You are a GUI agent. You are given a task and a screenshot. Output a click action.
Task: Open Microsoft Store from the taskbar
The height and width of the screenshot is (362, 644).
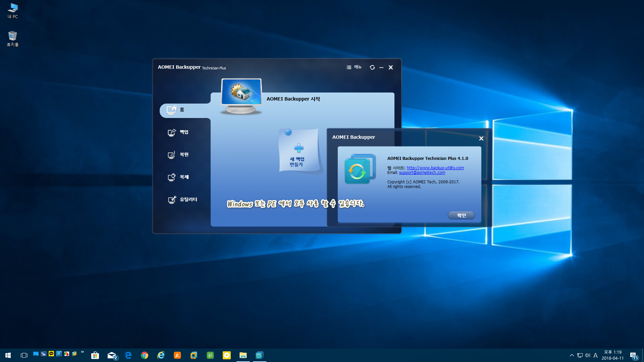(95, 355)
